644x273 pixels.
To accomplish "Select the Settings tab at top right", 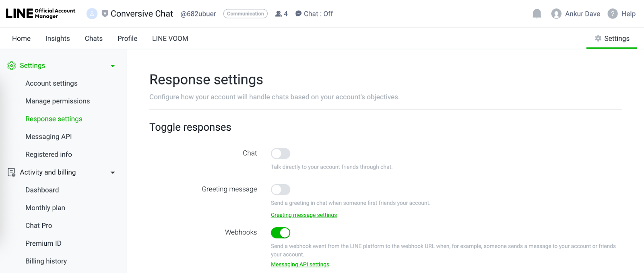I will coord(612,38).
